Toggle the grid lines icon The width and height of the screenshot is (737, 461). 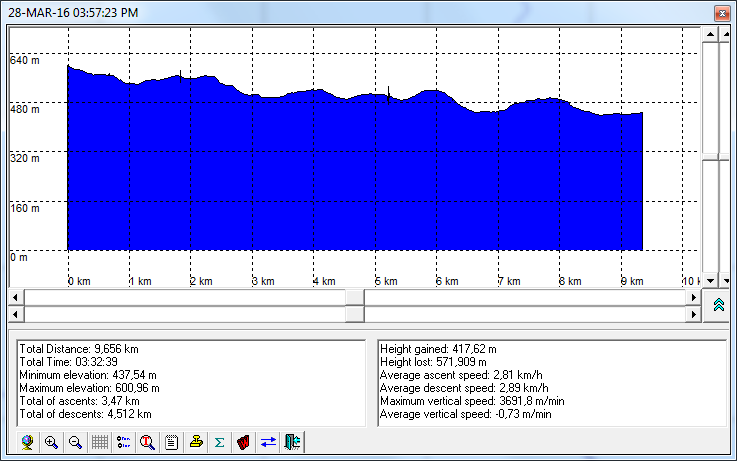tap(100, 442)
